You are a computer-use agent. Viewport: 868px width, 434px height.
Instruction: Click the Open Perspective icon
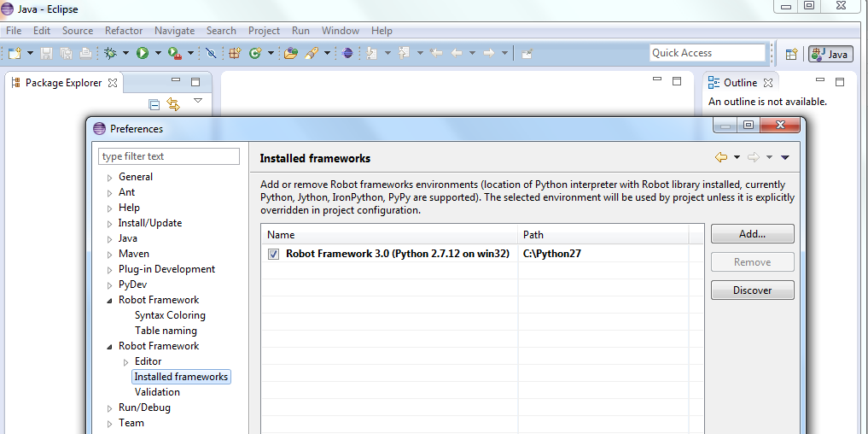pyautogui.click(x=791, y=54)
